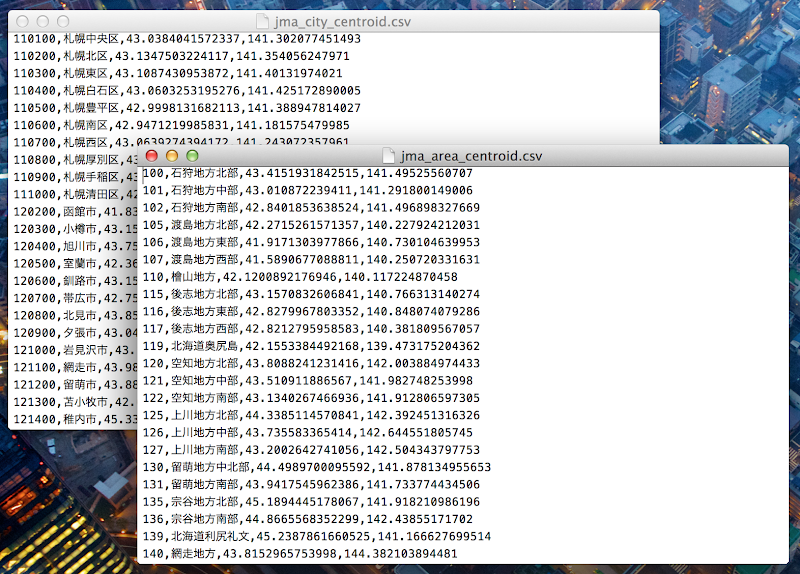Image resolution: width=800 pixels, height=574 pixels.
Task: Click the inactive minimize button of jma_city_centroid.csv
Action: 43,21
